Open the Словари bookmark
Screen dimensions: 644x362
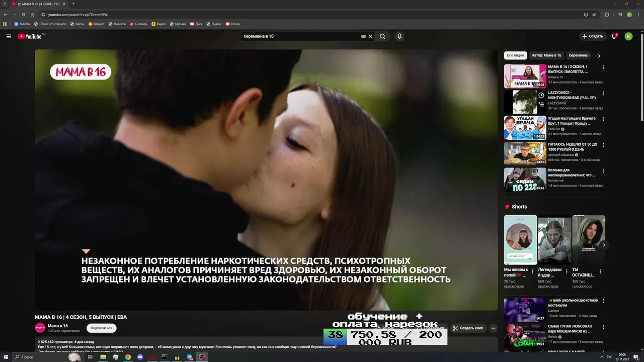coord(138,24)
